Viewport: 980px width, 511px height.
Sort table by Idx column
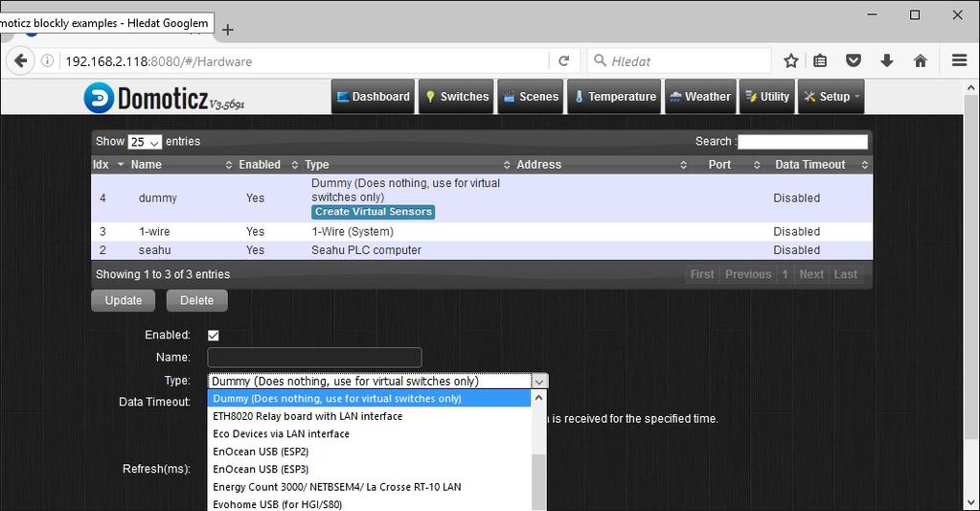pos(109,165)
